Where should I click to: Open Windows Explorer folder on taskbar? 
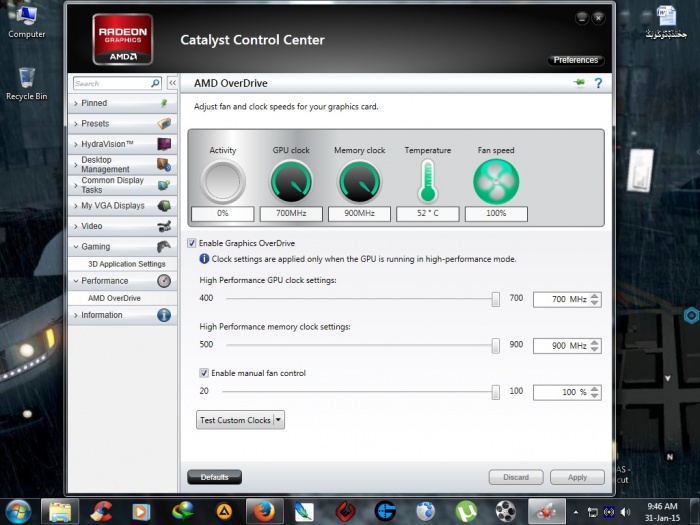click(x=60, y=511)
